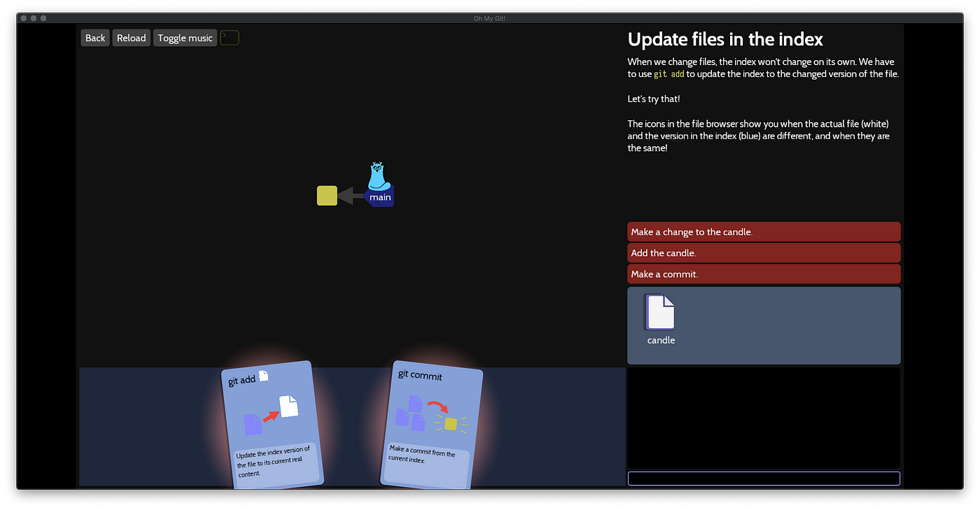Viewport: 980px width, 510px height.
Task: Click the 'candle' file name label
Action: tap(661, 340)
